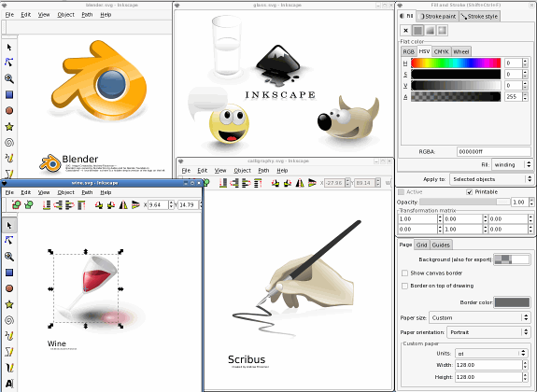Open the Paper orientation Portrait dropdown

point(488,332)
